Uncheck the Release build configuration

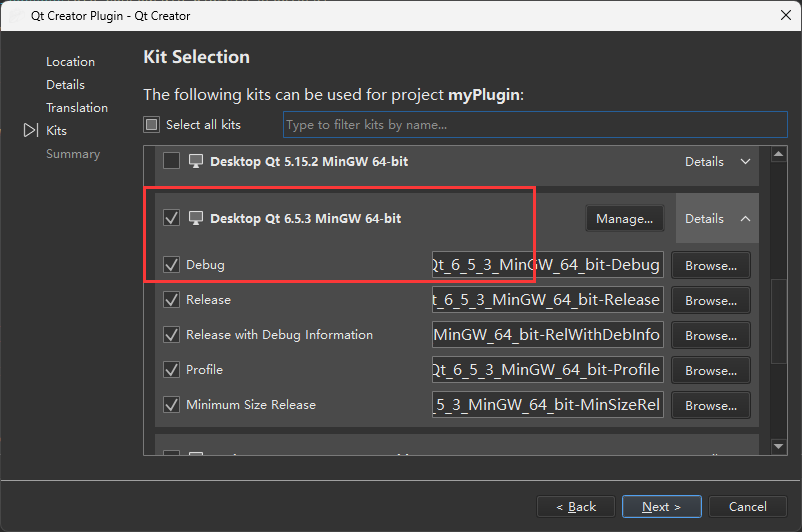(171, 299)
